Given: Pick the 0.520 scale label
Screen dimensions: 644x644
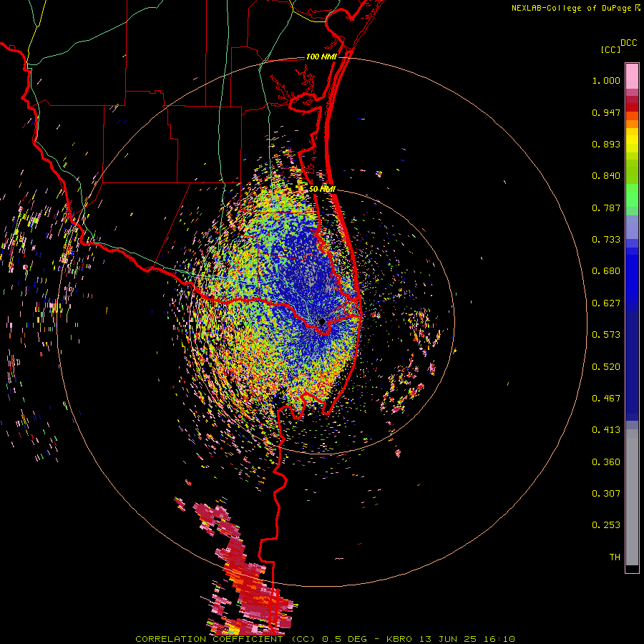Looking at the screenshot, I should click(606, 367).
